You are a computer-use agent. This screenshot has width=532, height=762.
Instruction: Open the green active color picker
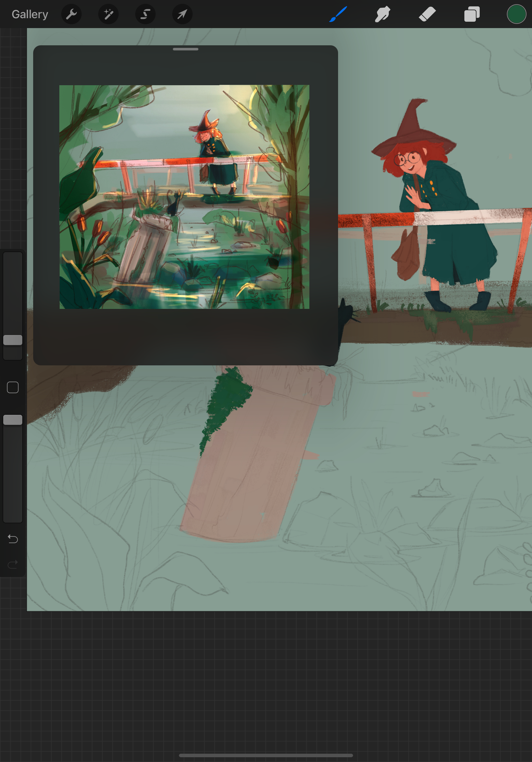[x=516, y=14]
